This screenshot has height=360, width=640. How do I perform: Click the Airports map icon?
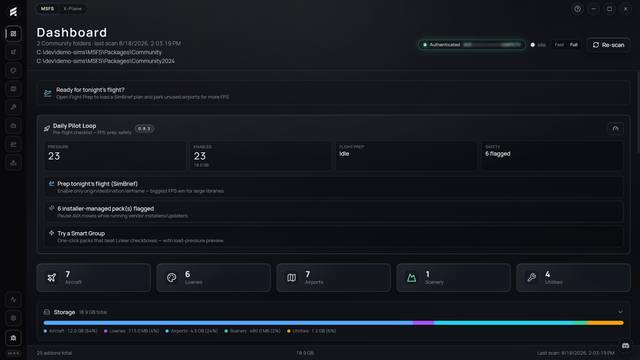coord(291,278)
